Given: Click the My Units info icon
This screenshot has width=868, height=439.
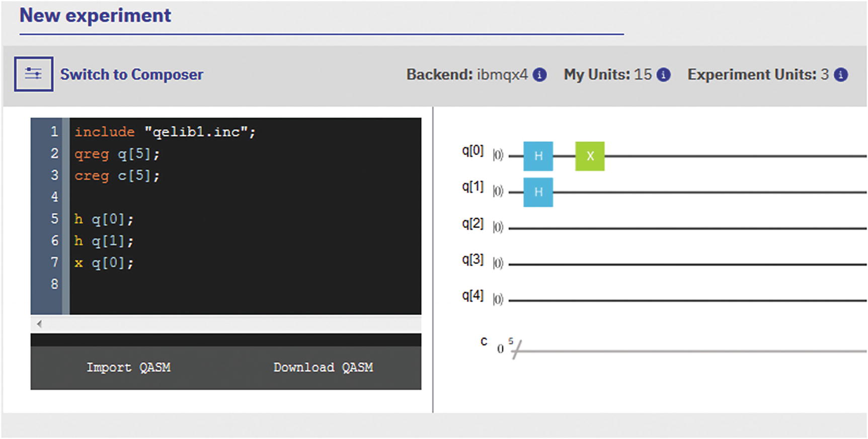Looking at the screenshot, I should 663,75.
